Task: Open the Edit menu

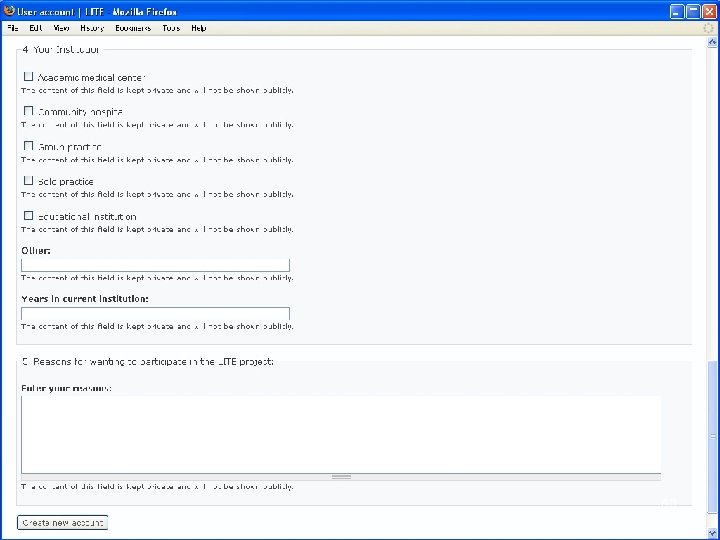Action: point(36,28)
